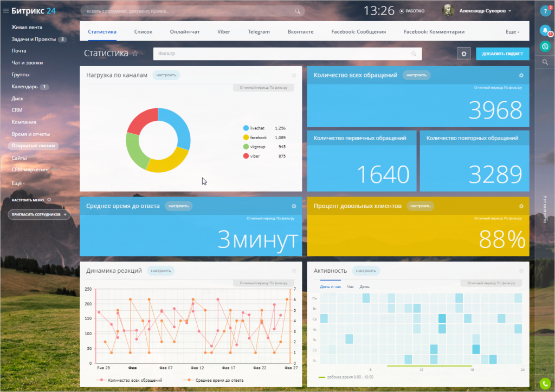The width and height of the screenshot is (555, 392).
Task: Open Отчетный период dropdown in Динамика реакций
Action: click(x=264, y=283)
